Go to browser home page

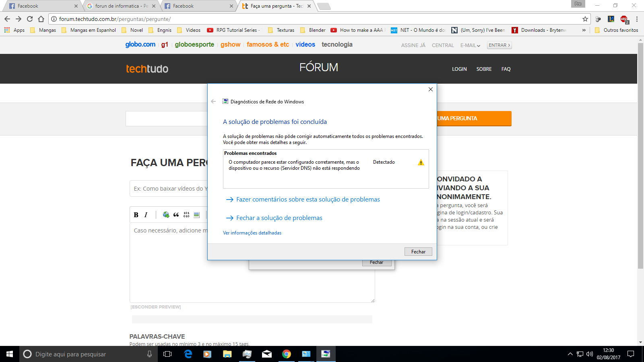coord(41,19)
